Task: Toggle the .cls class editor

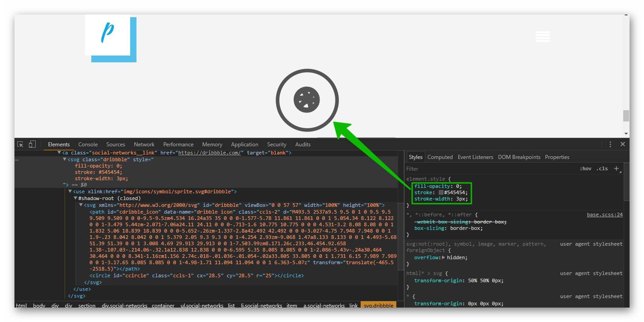Action: 602,168
